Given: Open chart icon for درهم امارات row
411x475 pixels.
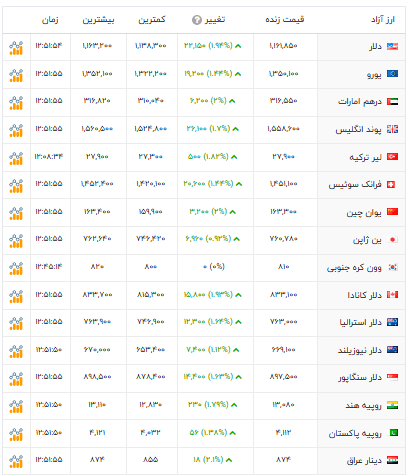Looking at the screenshot, I should 16,103.
